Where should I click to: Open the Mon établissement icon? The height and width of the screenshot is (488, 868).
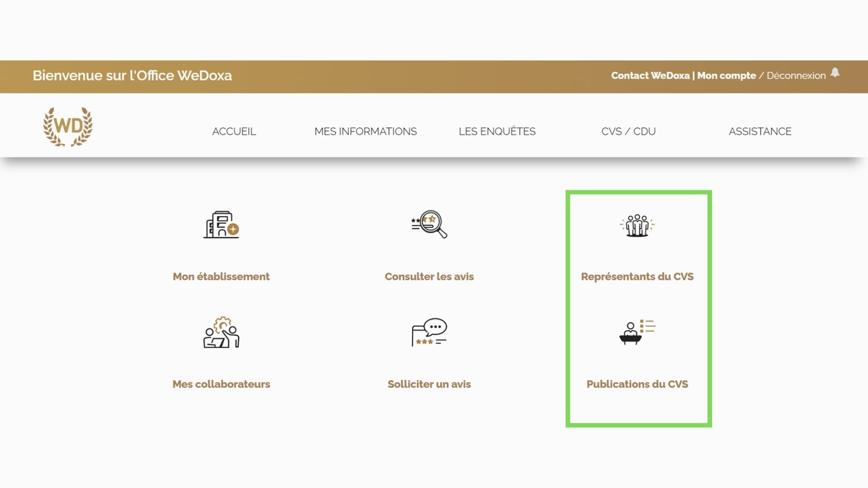pos(221,227)
